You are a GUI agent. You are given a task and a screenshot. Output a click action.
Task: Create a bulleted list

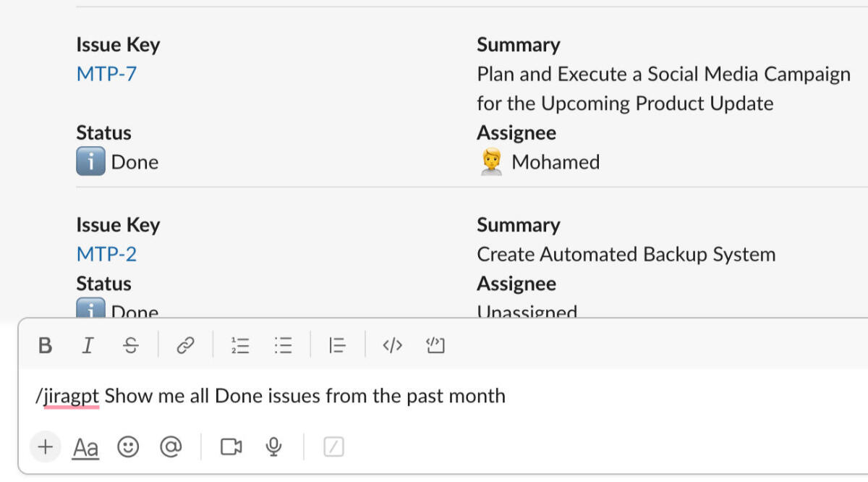(x=283, y=345)
